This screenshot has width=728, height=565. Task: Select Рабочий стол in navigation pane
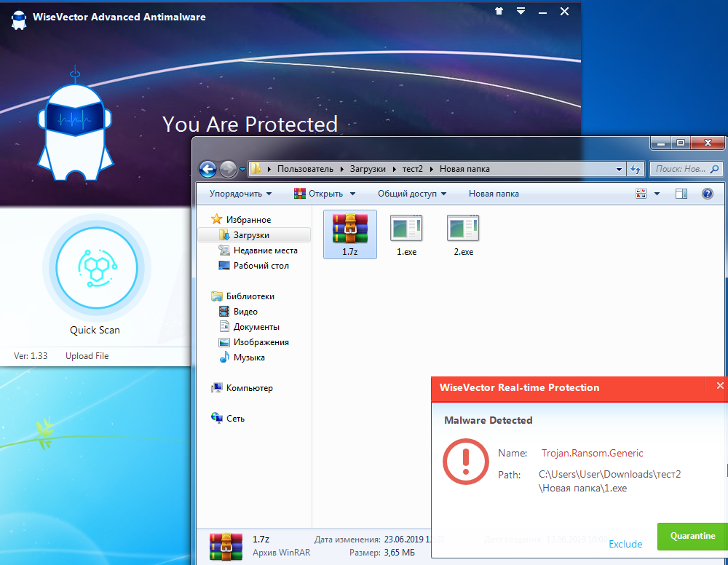coord(254,266)
